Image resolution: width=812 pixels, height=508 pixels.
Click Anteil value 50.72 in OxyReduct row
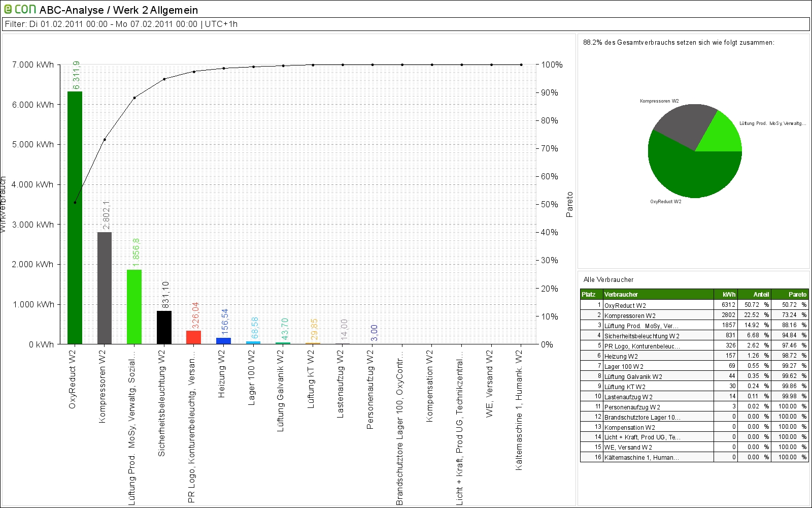752,305
